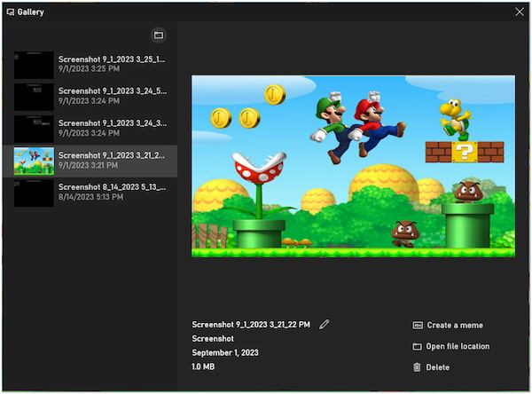
Task: Click the folder icon beside Open file location
Action: 417,347
